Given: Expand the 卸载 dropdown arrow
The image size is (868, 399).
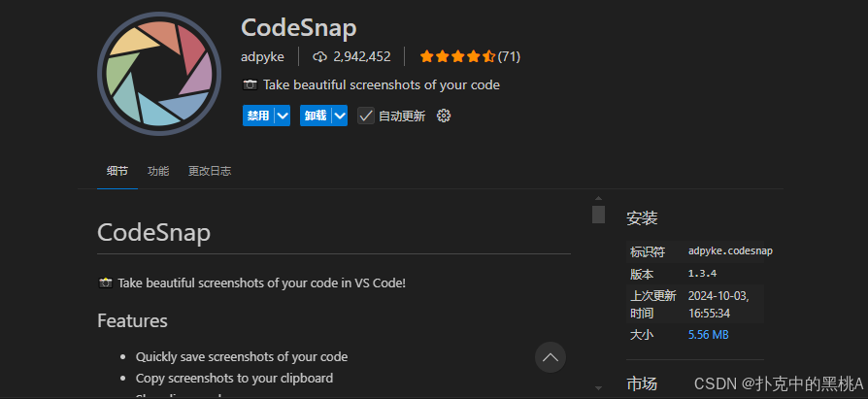Looking at the screenshot, I should (x=340, y=116).
